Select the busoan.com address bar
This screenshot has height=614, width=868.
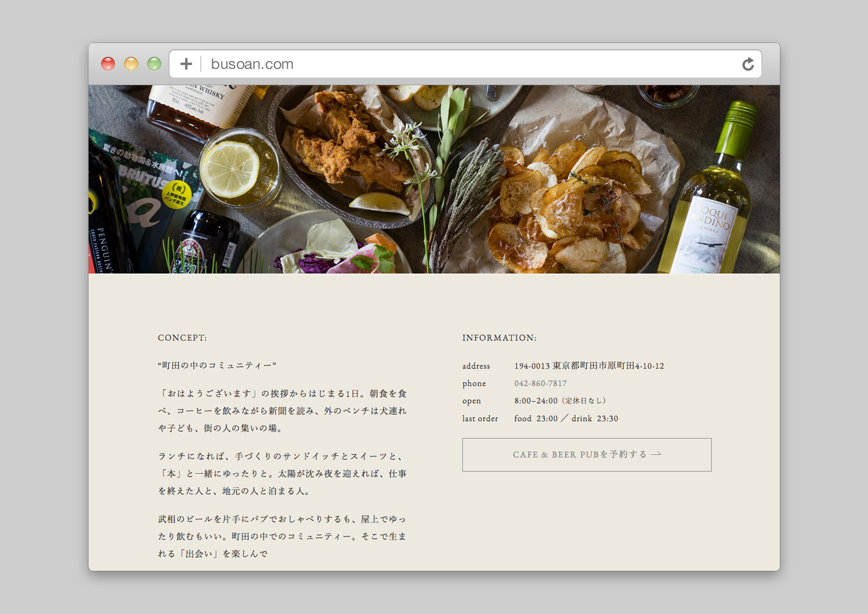tap(251, 63)
